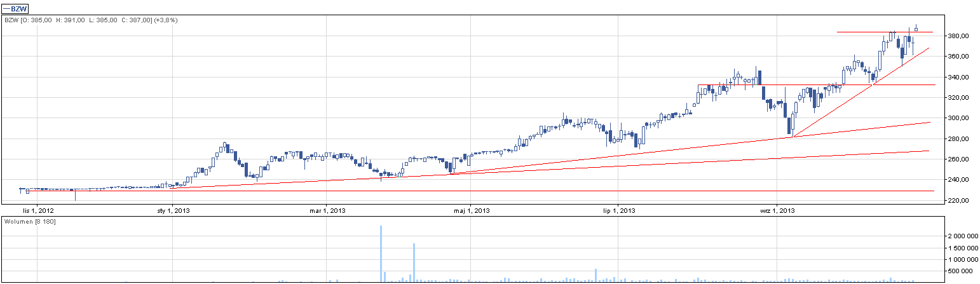Click the tallest volume bar in the Wolumen panel

tap(381, 254)
